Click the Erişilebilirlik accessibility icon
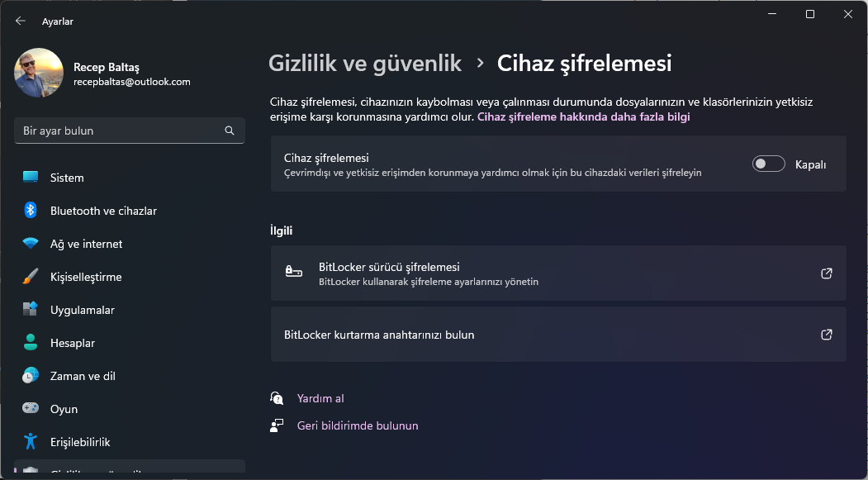Screen dimensions: 868x480 click(31, 442)
